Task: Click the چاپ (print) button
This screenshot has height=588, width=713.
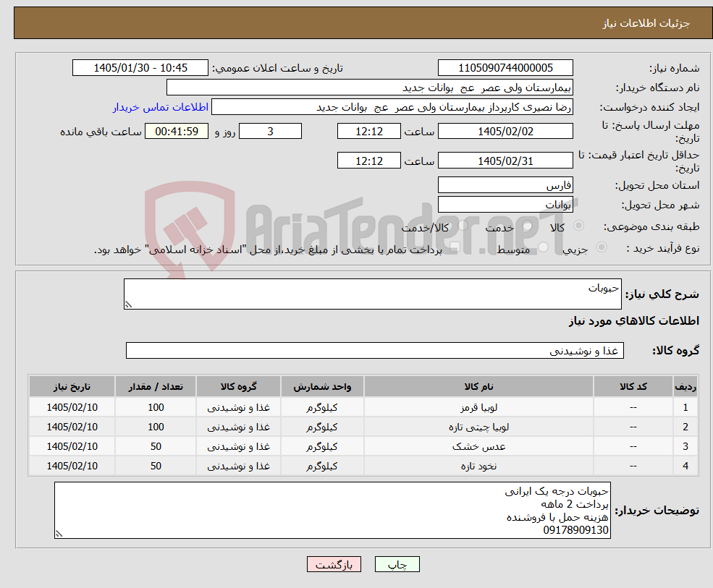Action: pos(397,564)
